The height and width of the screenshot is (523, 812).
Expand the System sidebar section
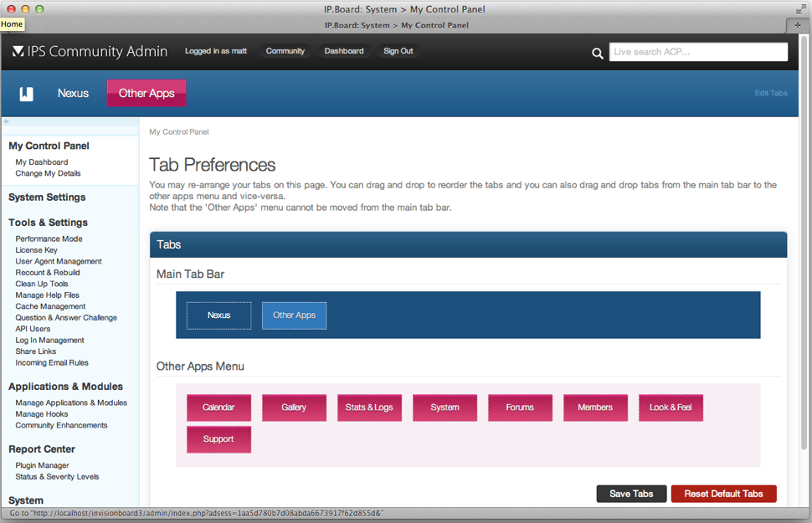tap(26, 500)
